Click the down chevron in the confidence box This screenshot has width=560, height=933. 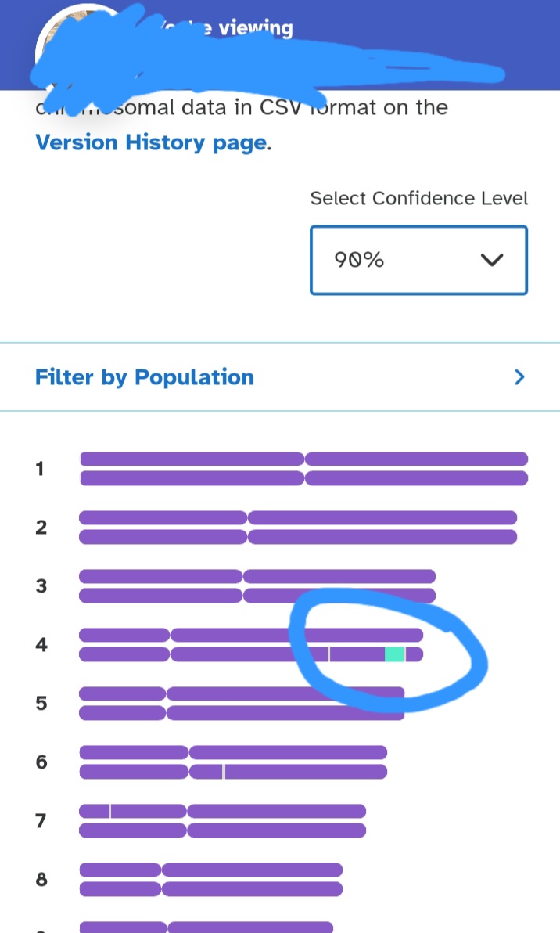click(491, 260)
